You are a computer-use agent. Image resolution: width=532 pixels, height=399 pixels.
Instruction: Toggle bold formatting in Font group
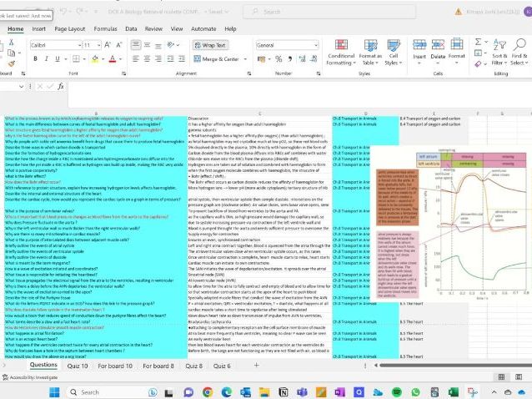[x=34, y=59]
